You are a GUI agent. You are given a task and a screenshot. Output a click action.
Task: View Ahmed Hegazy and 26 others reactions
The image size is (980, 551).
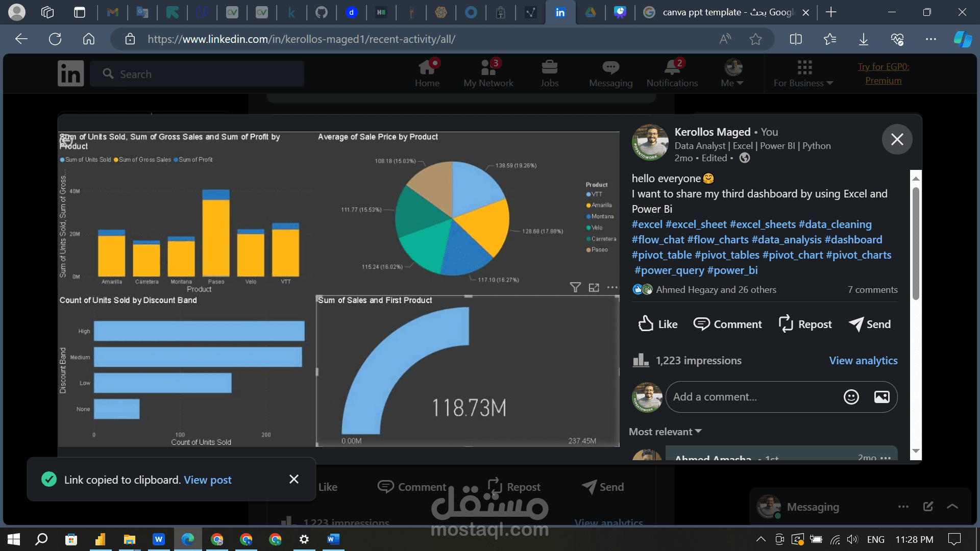click(716, 290)
